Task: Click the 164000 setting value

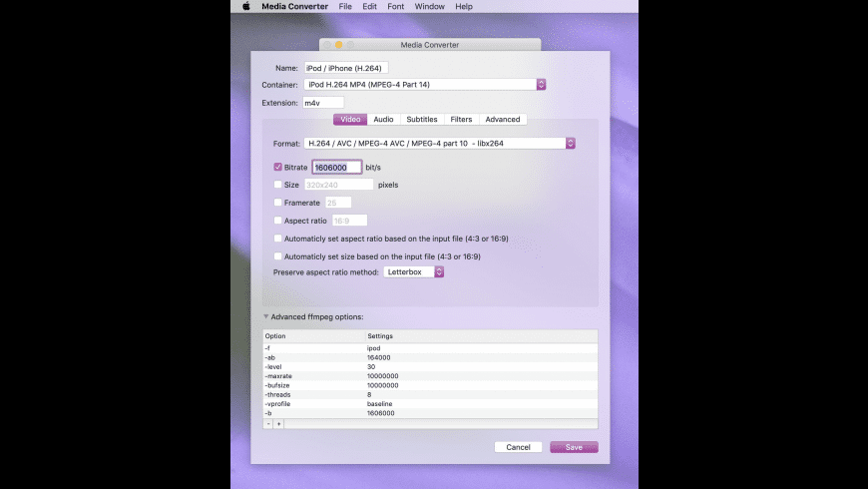Action: tap(379, 357)
